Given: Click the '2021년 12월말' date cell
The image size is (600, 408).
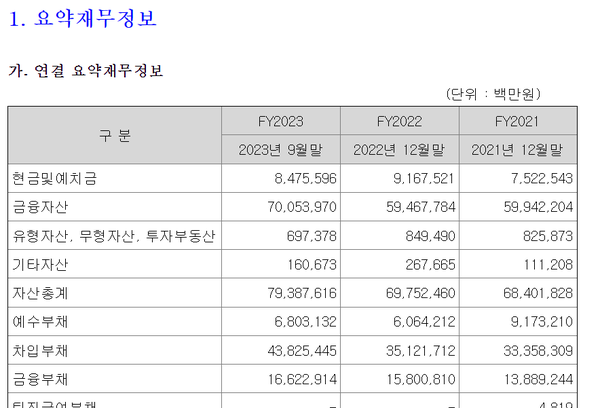Looking at the screenshot, I should [517, 150].
